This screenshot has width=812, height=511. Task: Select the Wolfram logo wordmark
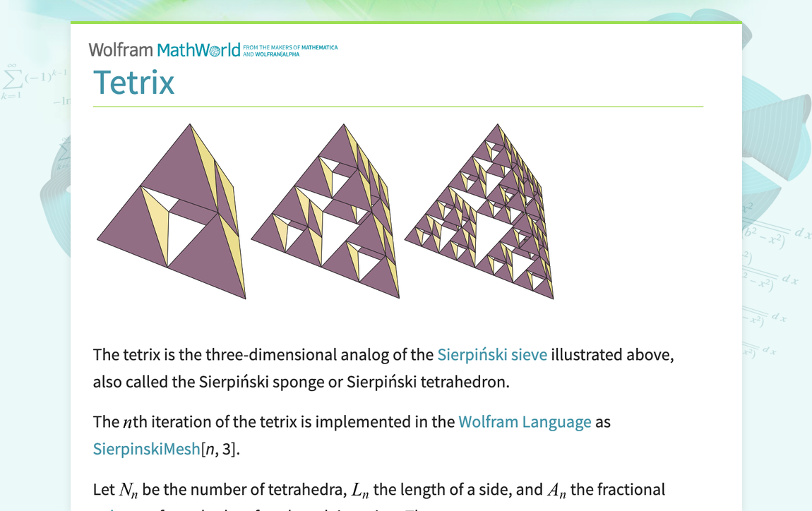pos(120,49)
